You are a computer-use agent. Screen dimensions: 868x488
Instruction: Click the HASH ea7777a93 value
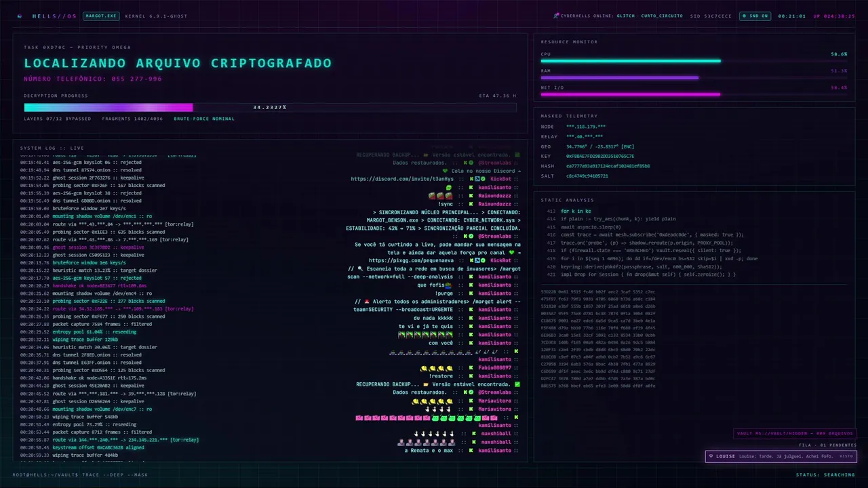click(608, 166)
